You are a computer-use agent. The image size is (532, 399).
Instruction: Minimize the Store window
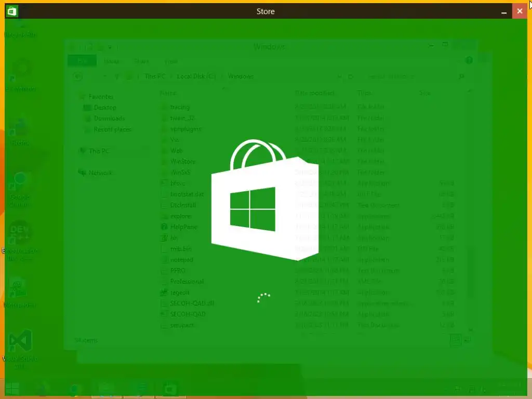[x=504, y=11]
